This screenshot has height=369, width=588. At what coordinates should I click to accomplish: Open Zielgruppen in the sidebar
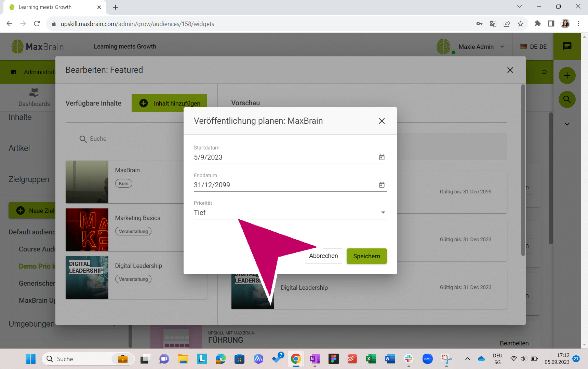pos(29,179)
